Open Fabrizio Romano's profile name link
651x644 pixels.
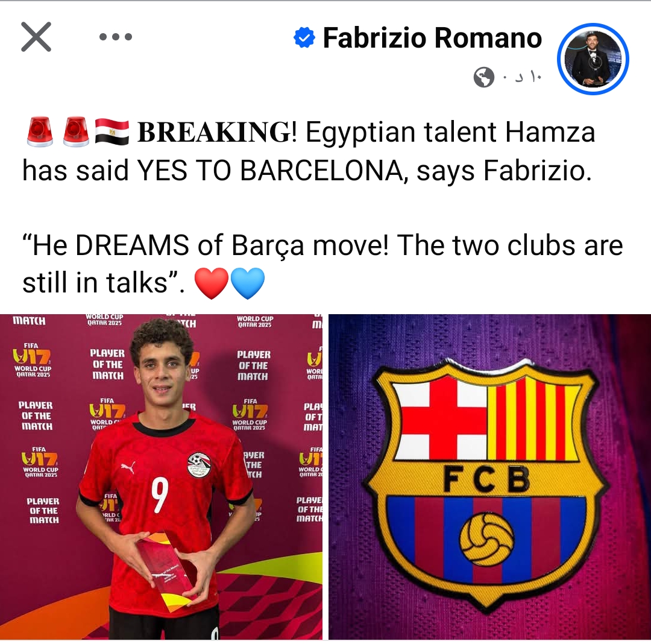pyautogui.click(x=432, y=38)
